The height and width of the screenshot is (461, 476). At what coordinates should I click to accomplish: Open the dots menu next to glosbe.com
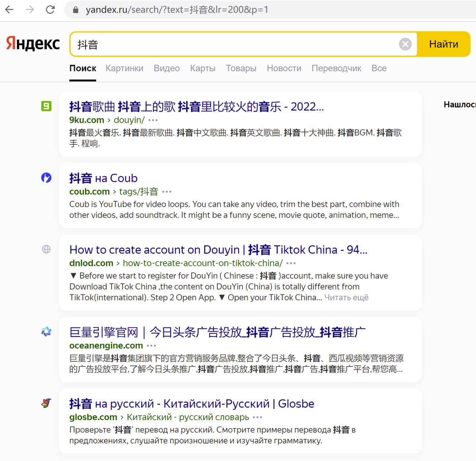coord(257,417)
